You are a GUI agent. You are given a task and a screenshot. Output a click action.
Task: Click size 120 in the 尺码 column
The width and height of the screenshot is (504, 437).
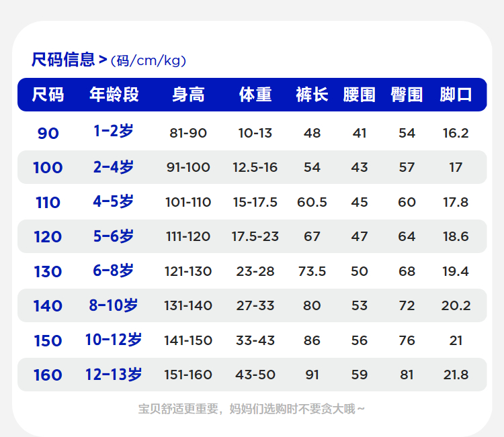pyautogui.click(x=48, y=237)
